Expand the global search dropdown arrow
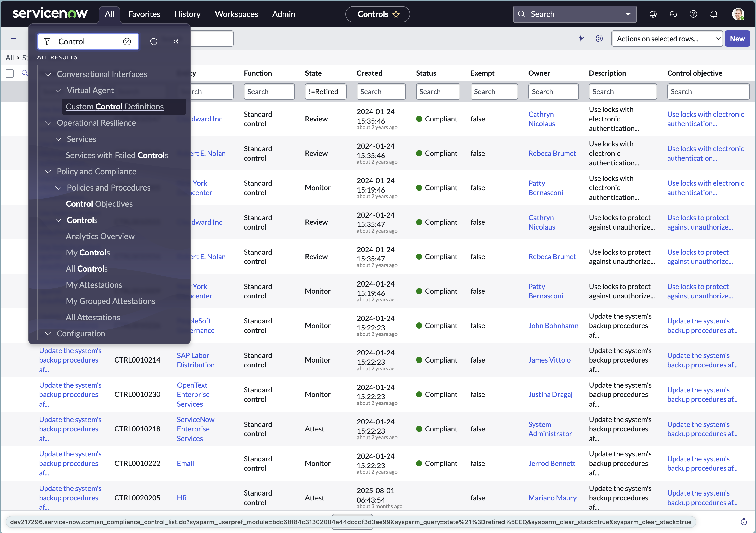 tap(628, 14)
